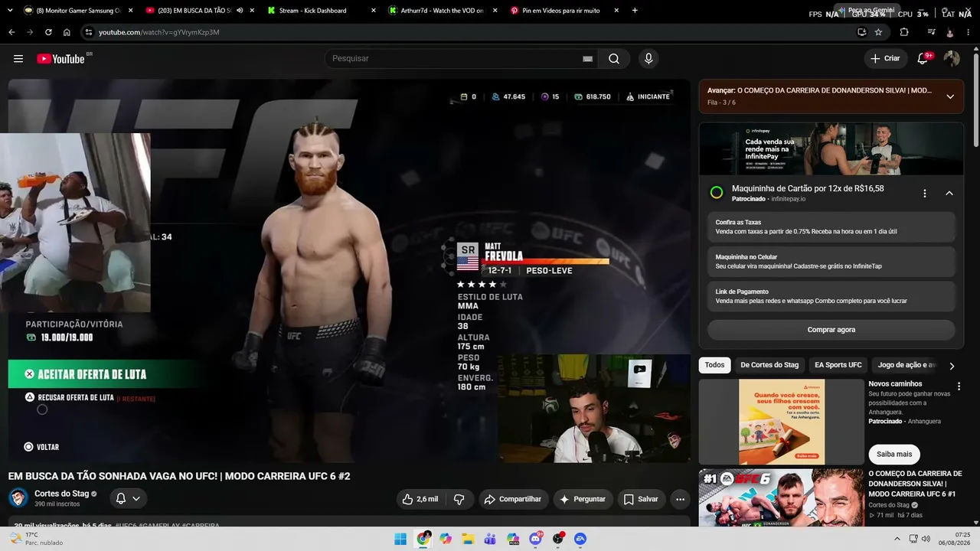Click the Perguntar ask button
The height and width of the screenshot is (551, 980).
coord(583,499)
